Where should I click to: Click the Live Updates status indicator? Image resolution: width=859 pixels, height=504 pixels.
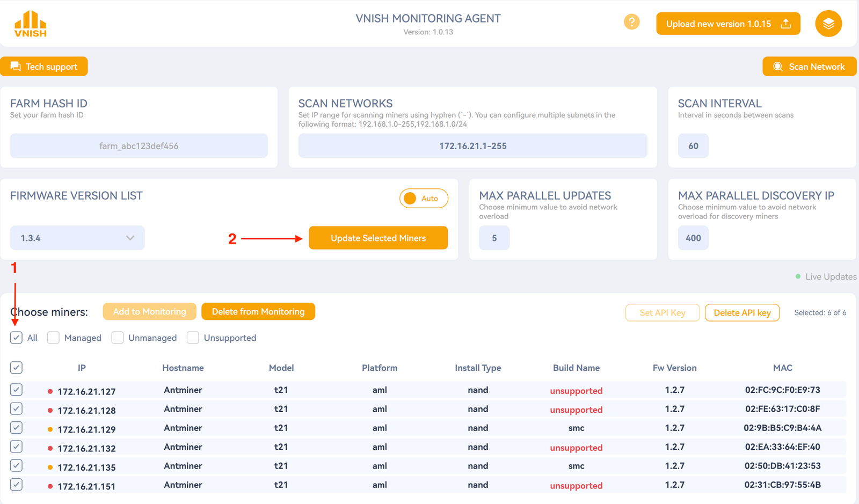(x=826, y=276)
